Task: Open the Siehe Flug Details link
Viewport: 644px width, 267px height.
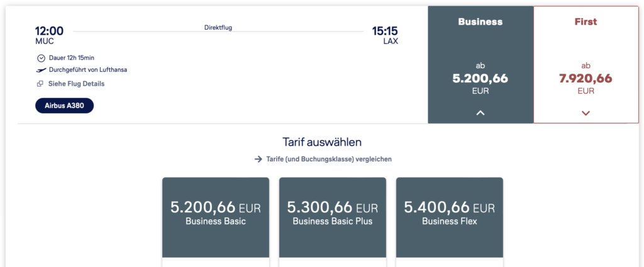Action: coord(76,84)
